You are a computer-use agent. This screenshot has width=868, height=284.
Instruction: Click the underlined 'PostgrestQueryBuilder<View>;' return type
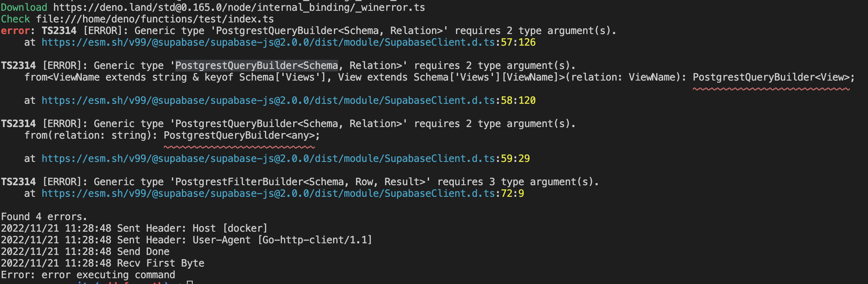coord(773,77)
